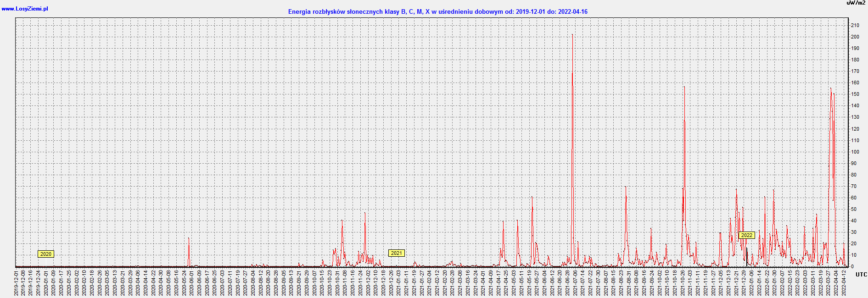Click the late October 2021 spike top
Viewport: 868px width, 298px height.
(x=684, y=87)
